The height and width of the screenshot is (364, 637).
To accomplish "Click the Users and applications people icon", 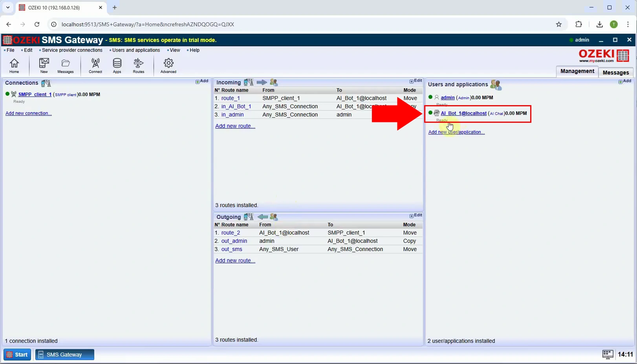I will [496, 85].
